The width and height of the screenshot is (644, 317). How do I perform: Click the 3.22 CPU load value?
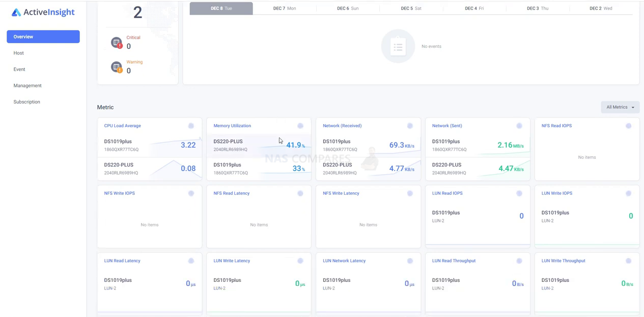point(188,145)
